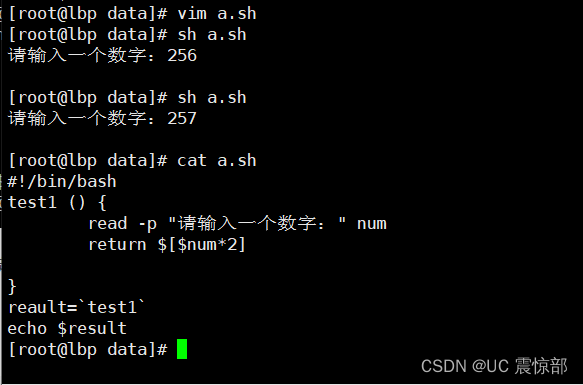Click the entered number 257

[x=182, y=118]
